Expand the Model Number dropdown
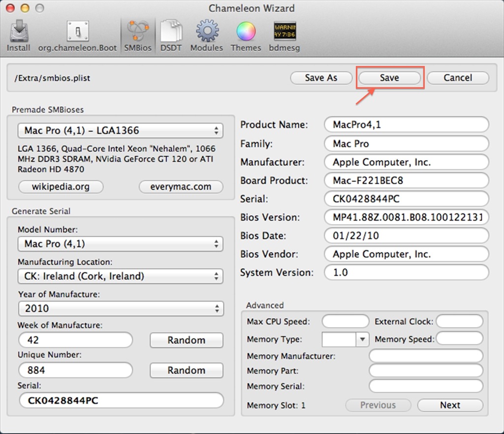504x434 pixels. [120, 244]
